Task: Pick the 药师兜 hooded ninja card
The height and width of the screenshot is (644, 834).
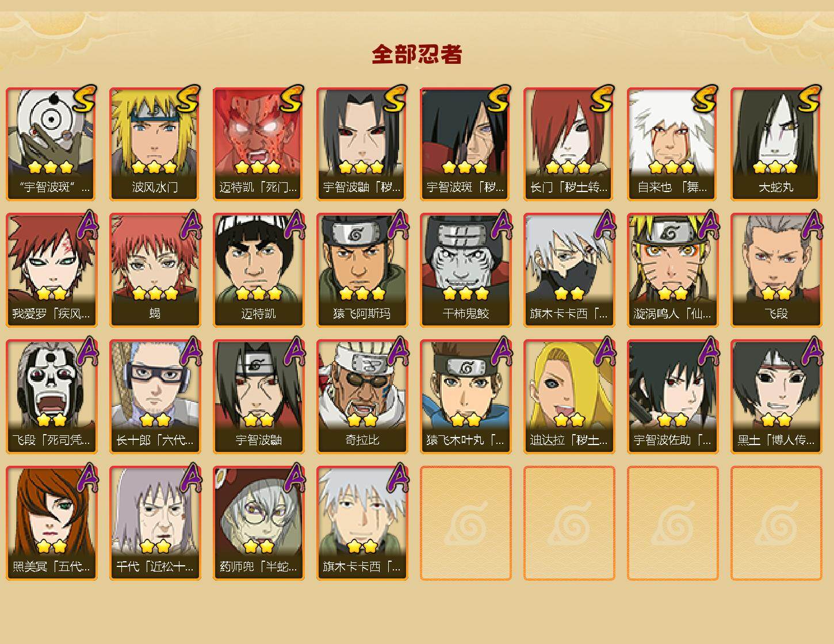Action: pos(258,523)
